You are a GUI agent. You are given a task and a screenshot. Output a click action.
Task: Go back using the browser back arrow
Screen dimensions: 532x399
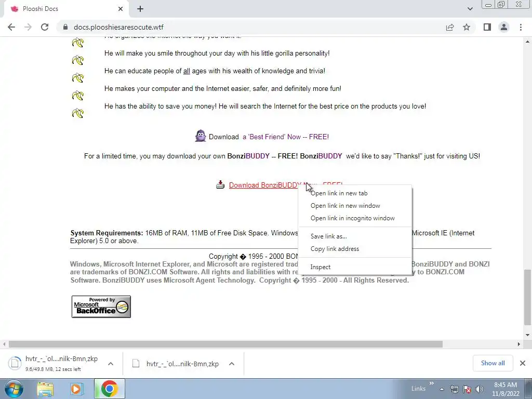(x=11, y=27)
